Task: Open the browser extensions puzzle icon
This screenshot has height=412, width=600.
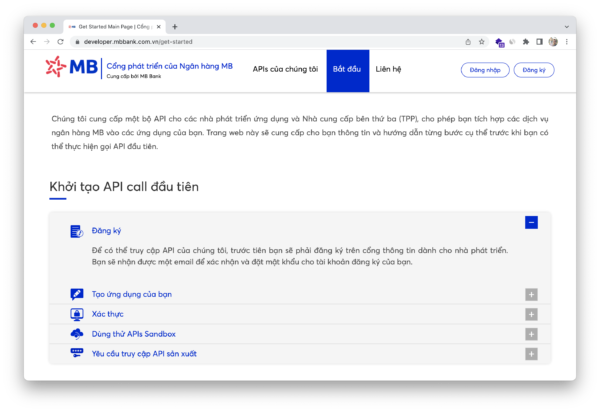Action: [x=525, y=42]
